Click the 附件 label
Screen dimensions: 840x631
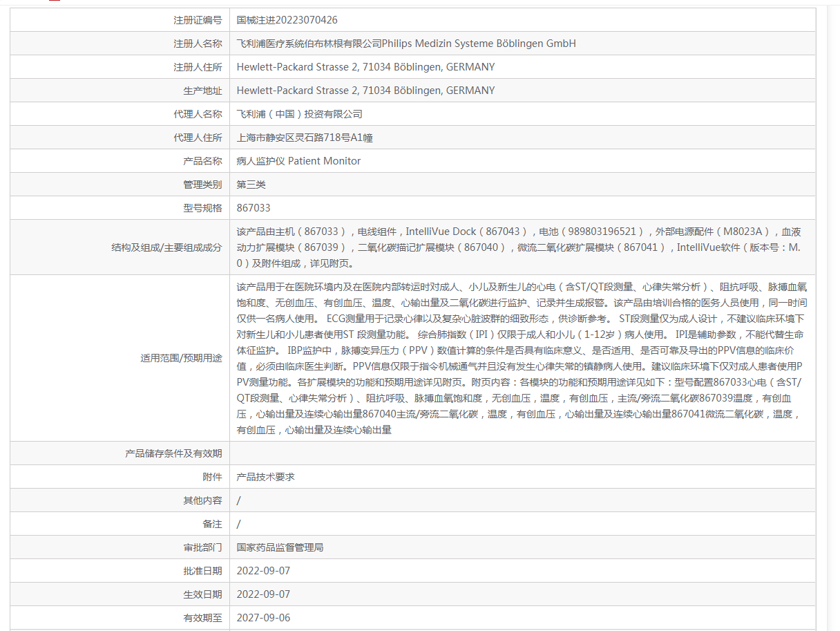click(212, 477)
